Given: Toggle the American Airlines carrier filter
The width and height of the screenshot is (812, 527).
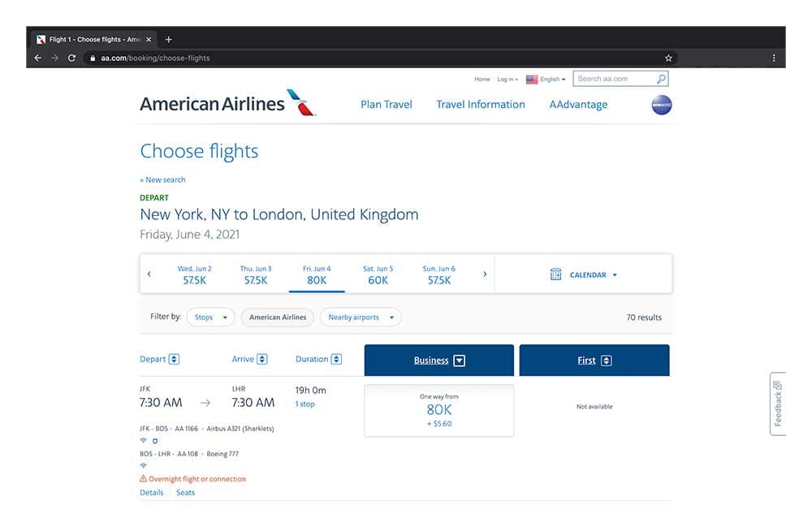Looking at the screenshot, I should point(277,317).
